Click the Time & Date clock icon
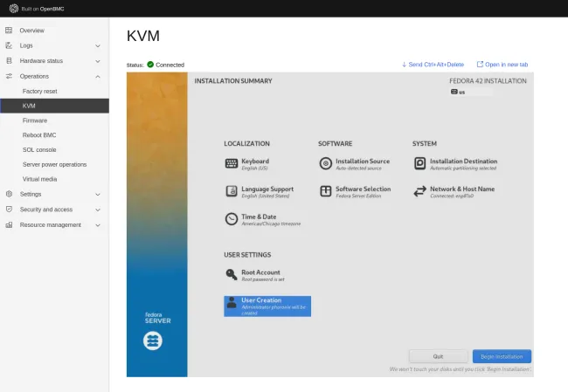Screen dimensions: 568x392 (232, 219)
